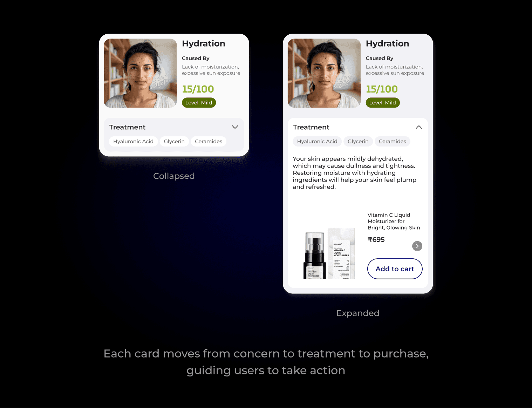This screenshot has width=532, height=408.
Task: Click the Level: Mild badge in collapsed card
Action: coord(199,103)
